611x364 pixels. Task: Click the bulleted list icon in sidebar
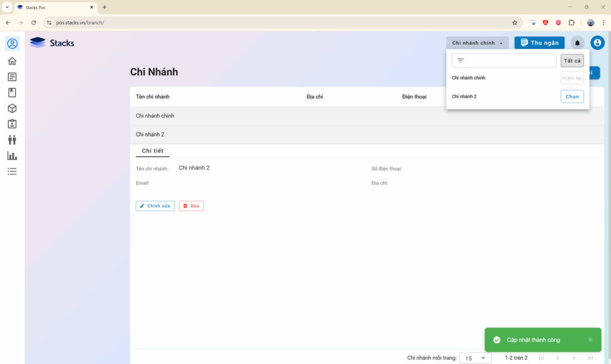[x=12, y=171]
